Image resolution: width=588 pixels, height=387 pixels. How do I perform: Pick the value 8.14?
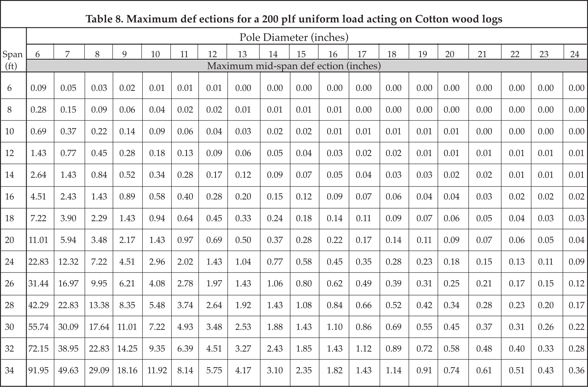point(185,370)
